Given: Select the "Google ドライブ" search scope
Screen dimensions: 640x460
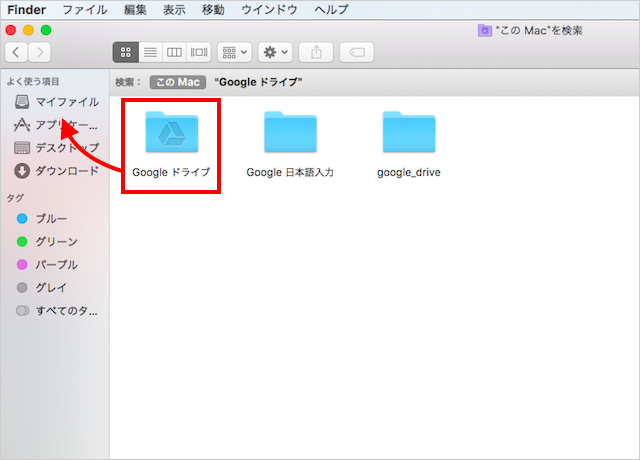Looking at the screenshot, I should (x=258, y=82).
